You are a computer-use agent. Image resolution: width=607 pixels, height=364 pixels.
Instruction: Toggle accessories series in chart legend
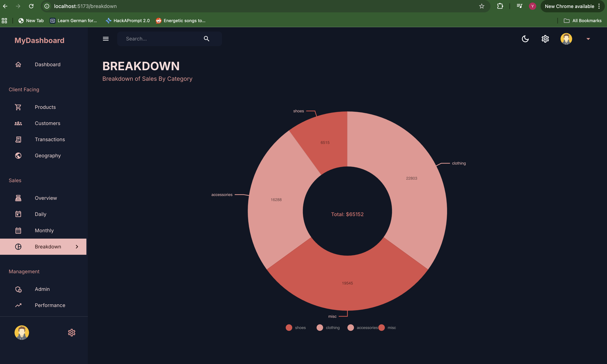(x=363, y=328)
